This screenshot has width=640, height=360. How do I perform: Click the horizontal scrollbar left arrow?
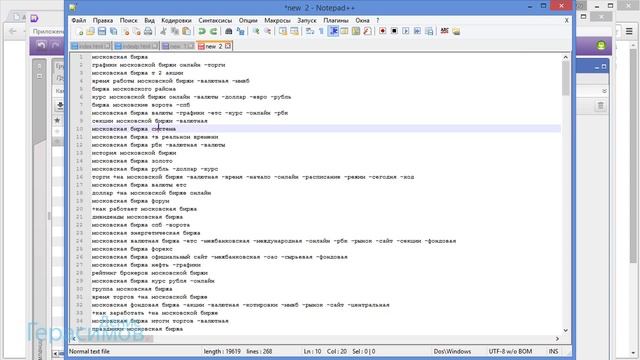coord(74,339)
